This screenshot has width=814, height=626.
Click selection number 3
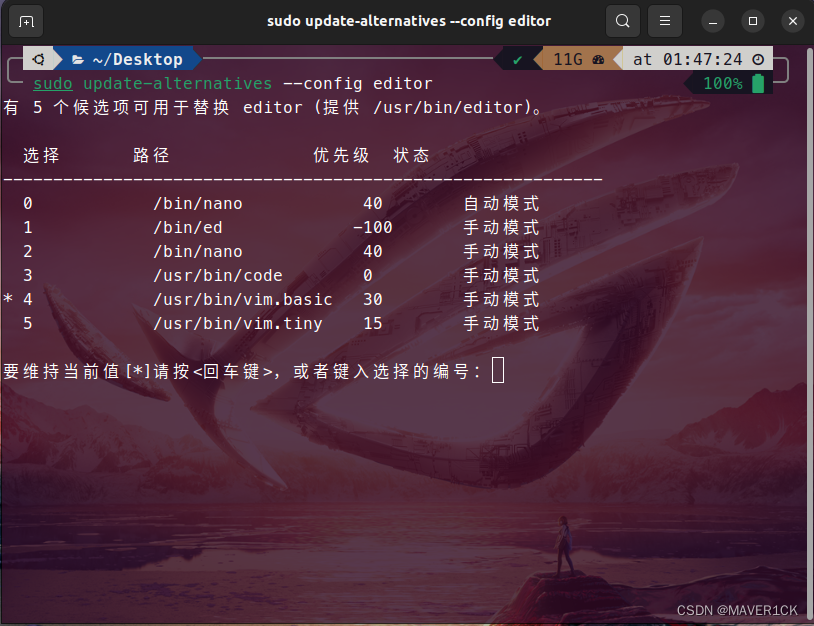28,276
